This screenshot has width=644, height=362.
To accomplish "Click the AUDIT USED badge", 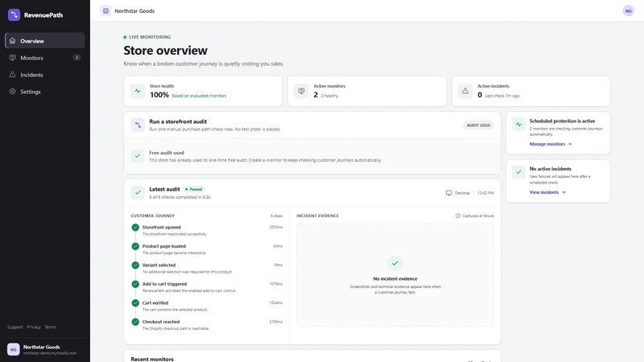I will pos(478,125).
